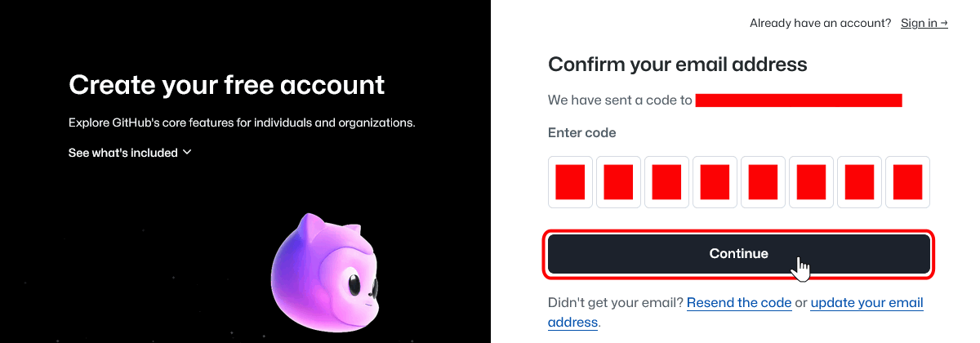Select the third code digit box
The height and width of the screenshot is (343, 980).
pyautogui.click(x=666, y=182)
